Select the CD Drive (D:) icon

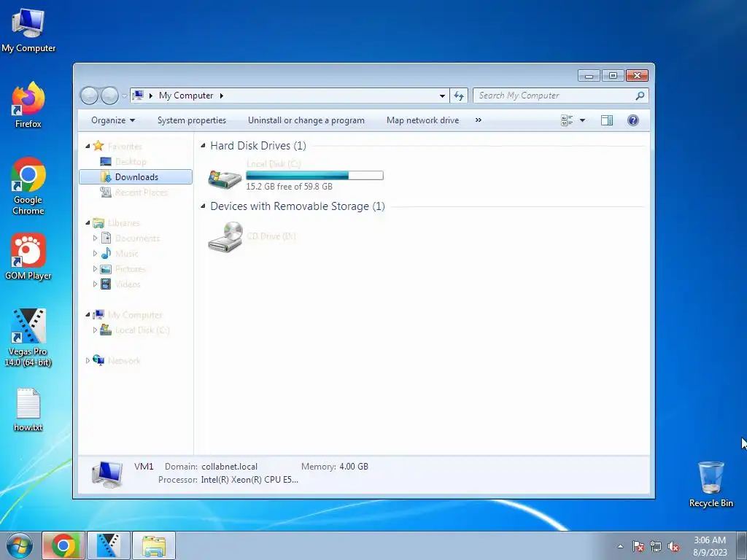tap(225, 237)
